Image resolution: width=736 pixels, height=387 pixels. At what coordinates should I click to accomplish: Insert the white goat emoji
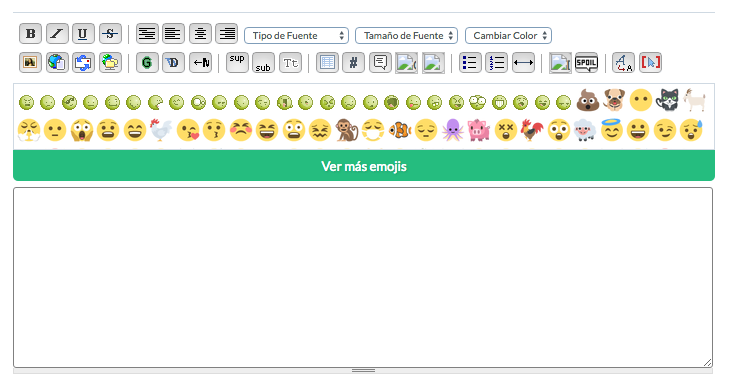tap(694, 100)
